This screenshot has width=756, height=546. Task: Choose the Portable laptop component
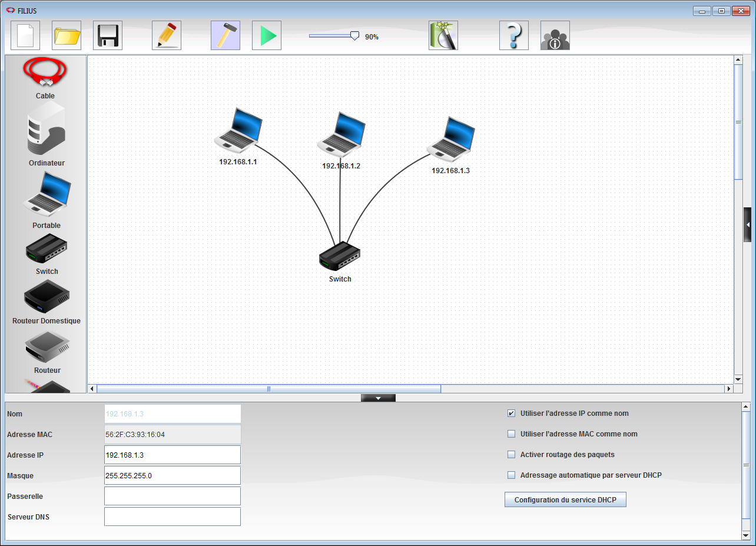pos(47,194)
